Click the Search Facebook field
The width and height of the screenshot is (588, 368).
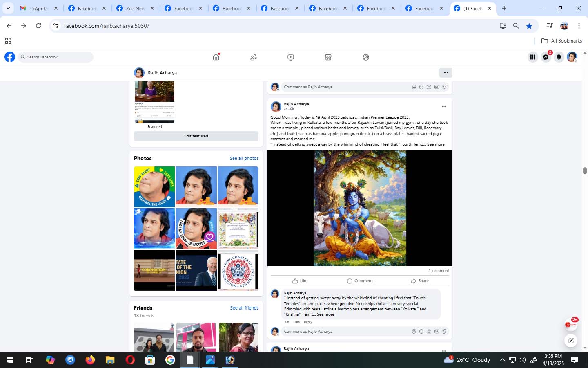(x=56, y=57)
